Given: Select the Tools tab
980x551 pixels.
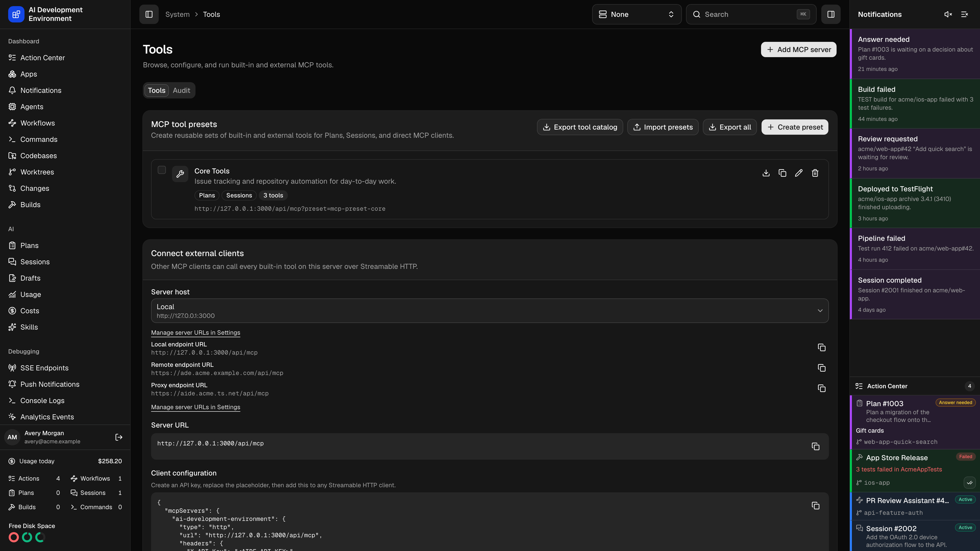Looking at the screenshot, I should pyautogui.click(x=156, y=91).
